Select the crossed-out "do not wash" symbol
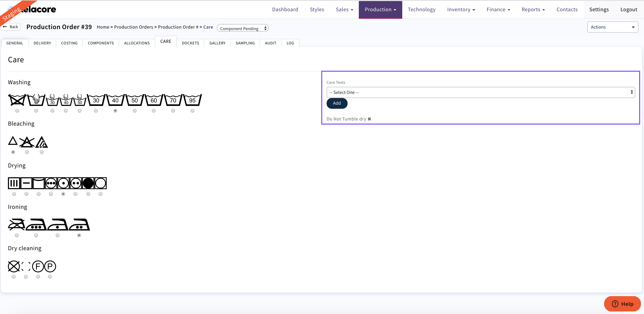This screenshot has width=644, height=314. point(17,100)
